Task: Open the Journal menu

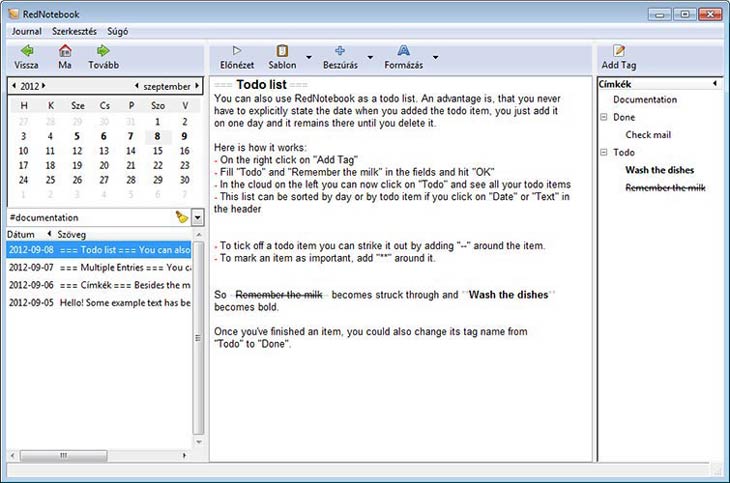Action: click(x=26, y=31)
